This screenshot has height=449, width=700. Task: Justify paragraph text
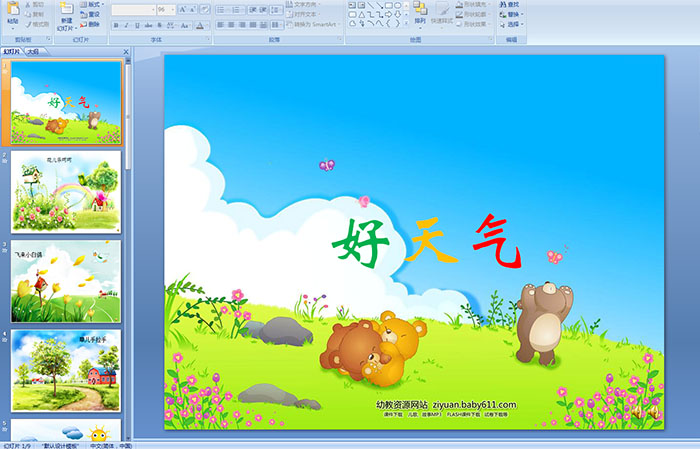(x=253, y=25)
